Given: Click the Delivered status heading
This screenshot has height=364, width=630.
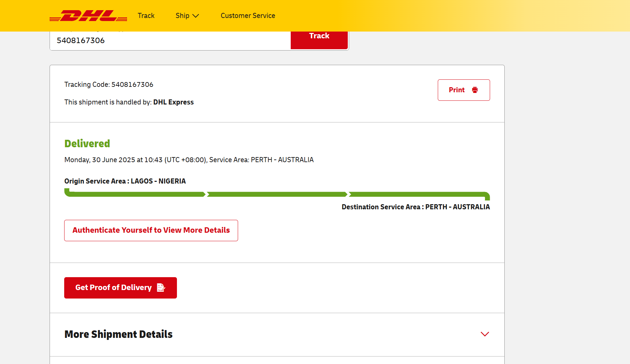Looking at the screenshot, I should coord(87,143).
